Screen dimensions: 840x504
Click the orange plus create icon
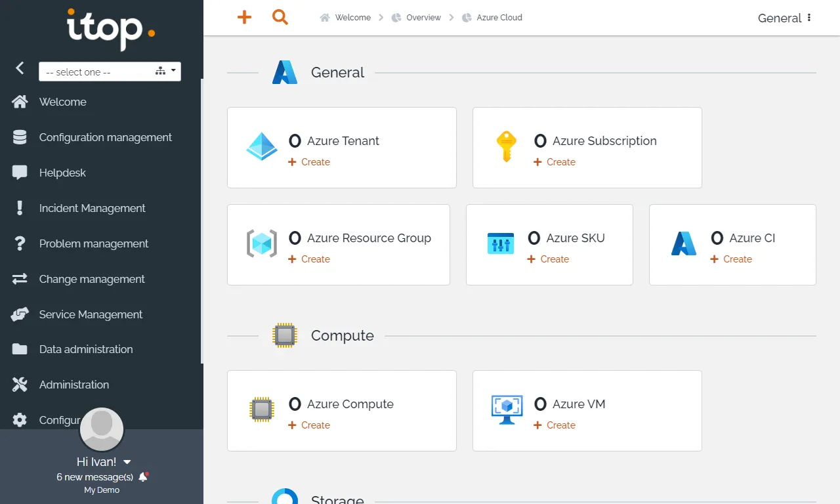point(244,18)
